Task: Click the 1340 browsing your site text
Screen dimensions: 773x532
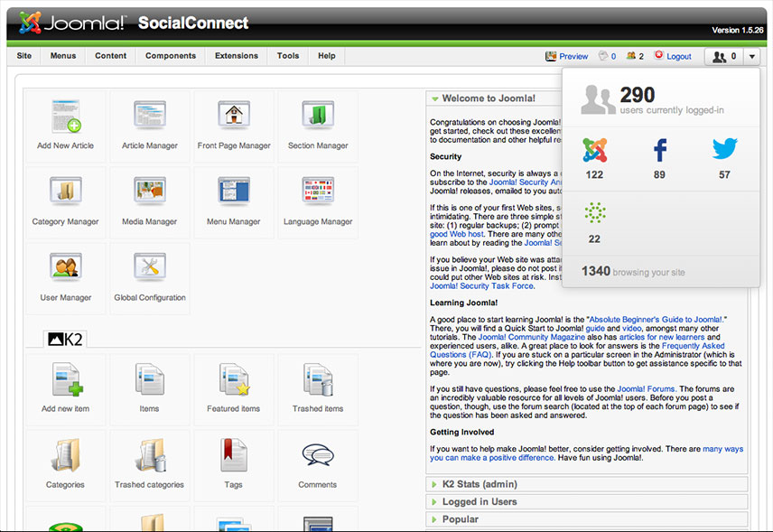Action: [633, 271]
